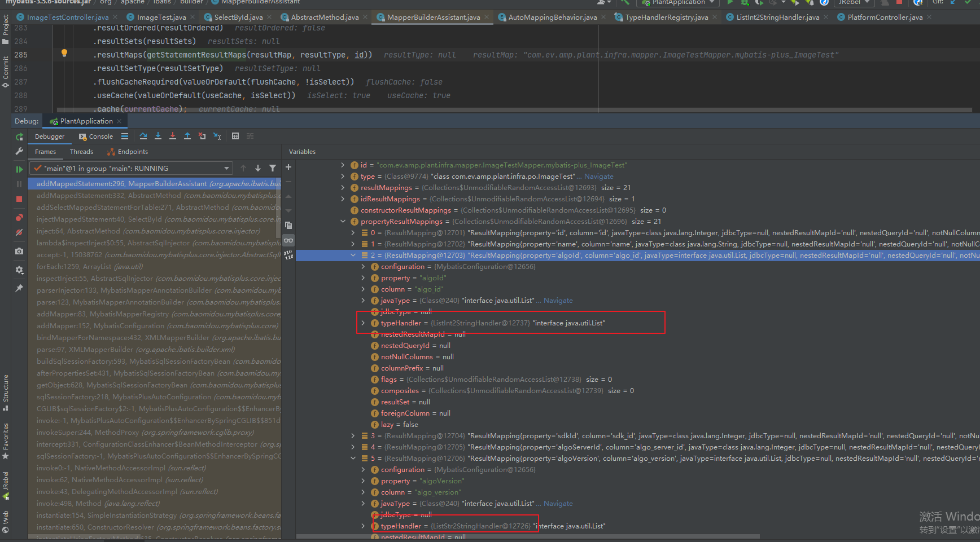Click Navigate link for algoId javaType
Viewport: 980px width, 542px height.
[x=558, y=301]
